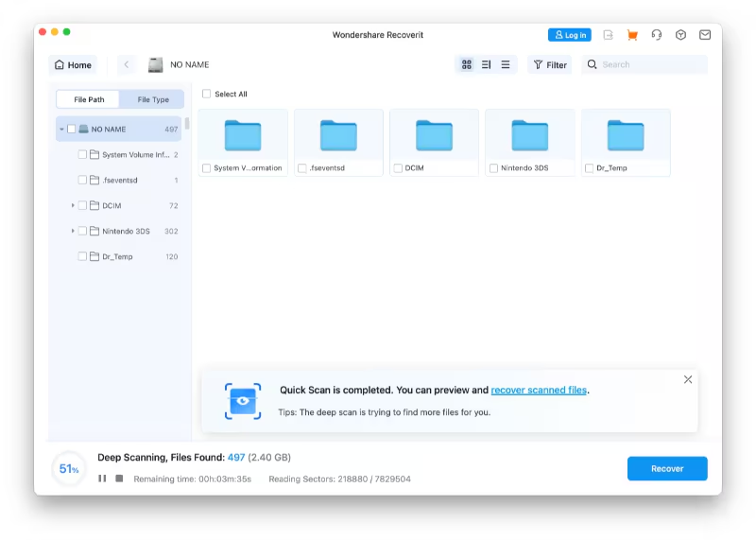Viewport: 756px width, 540px height.
Task: Switch to plain list view
Action: coord(506,64)
